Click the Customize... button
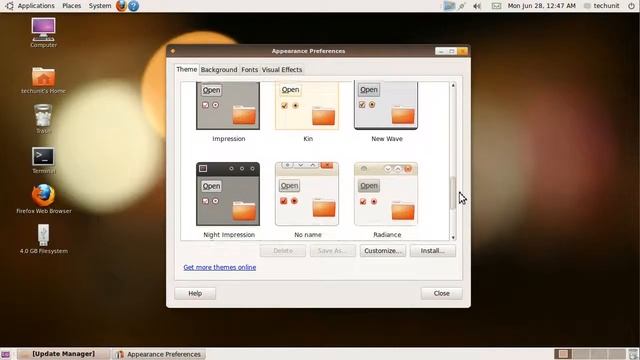Viewport: 640px width, 360px height. click(x=383, y=251)
